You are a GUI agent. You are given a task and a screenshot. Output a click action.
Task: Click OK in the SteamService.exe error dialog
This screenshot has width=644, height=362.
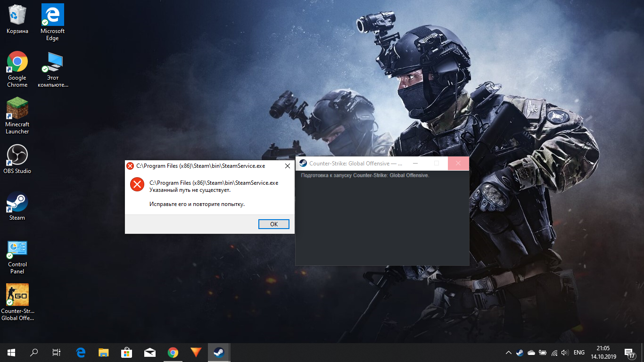click(x=274, y=224)
